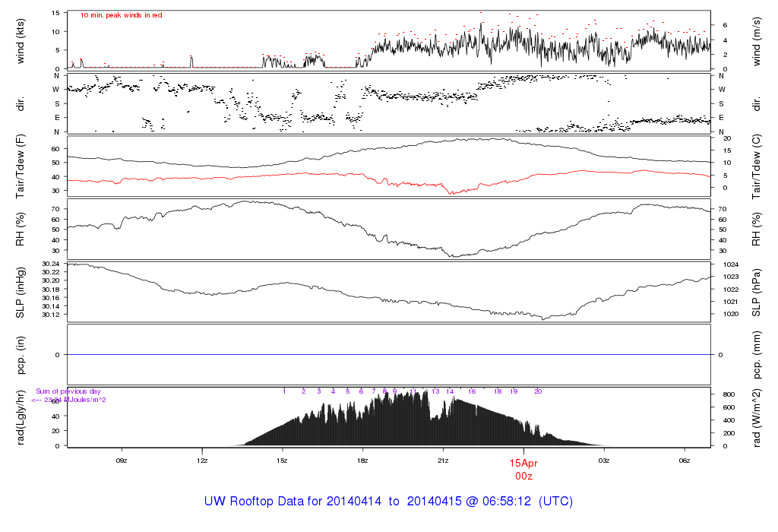
Task: Click the 'wind (kts)' axis label
Action: pos(21,40)
